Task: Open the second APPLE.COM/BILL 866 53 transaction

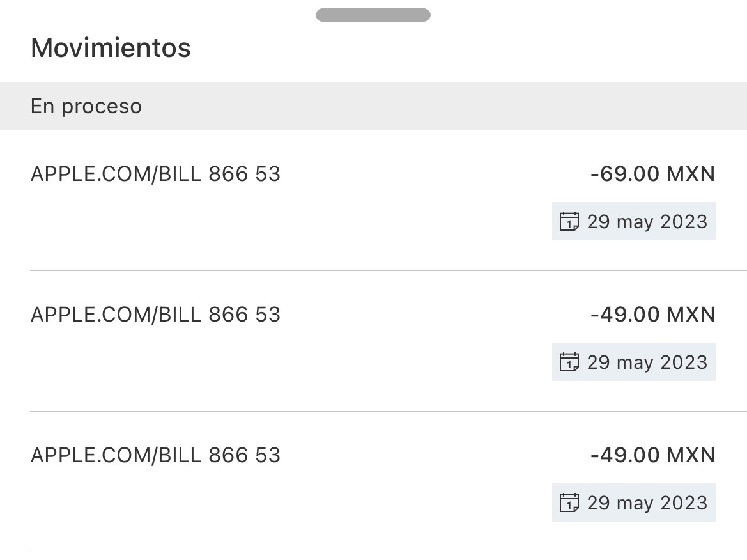Action: [x=155, y=315]
